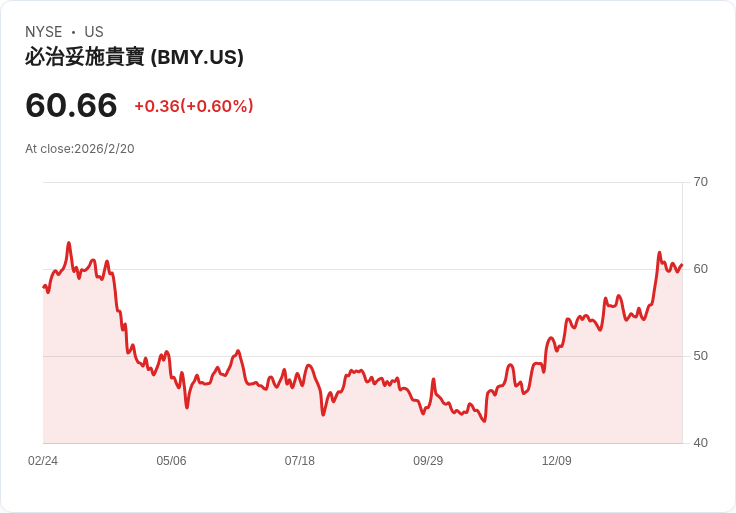Screen dimensions: 736x513
Task: Click the chart's lowest point near November
Action: [484, 421]
